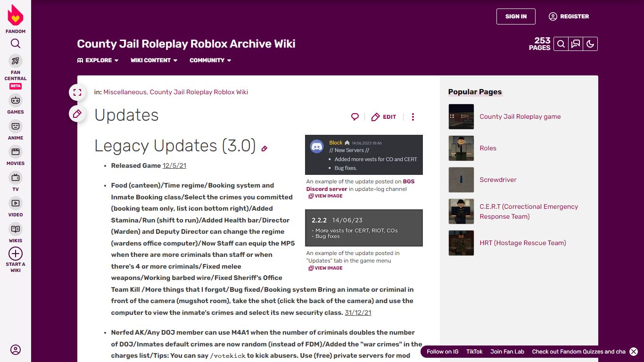644x362 pixels.
Task: Click the Edit page button
Action: [384, 117]
